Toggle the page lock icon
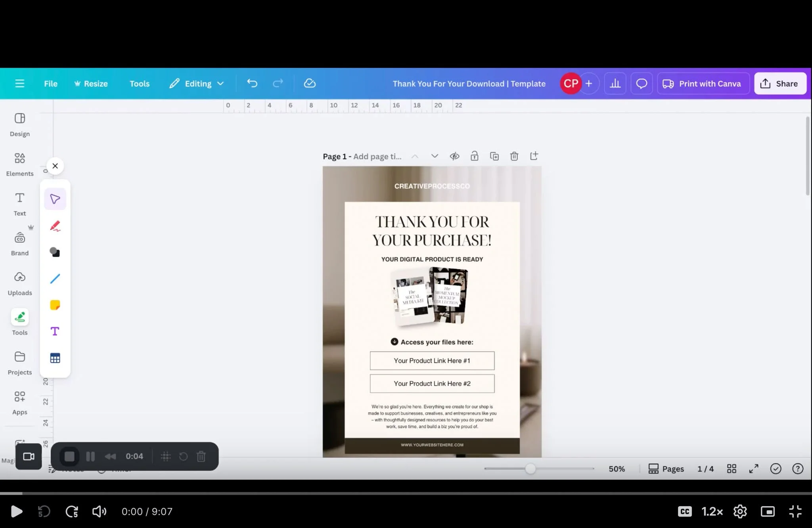 [x=474, y=156]
